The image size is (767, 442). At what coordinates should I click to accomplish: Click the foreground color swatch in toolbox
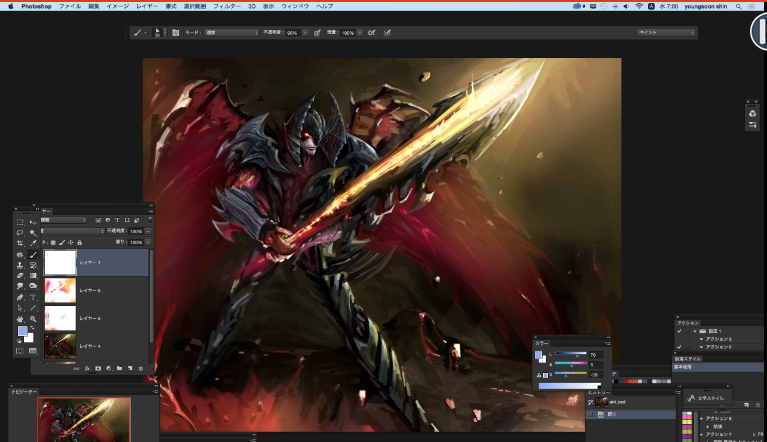coord(22,332)
